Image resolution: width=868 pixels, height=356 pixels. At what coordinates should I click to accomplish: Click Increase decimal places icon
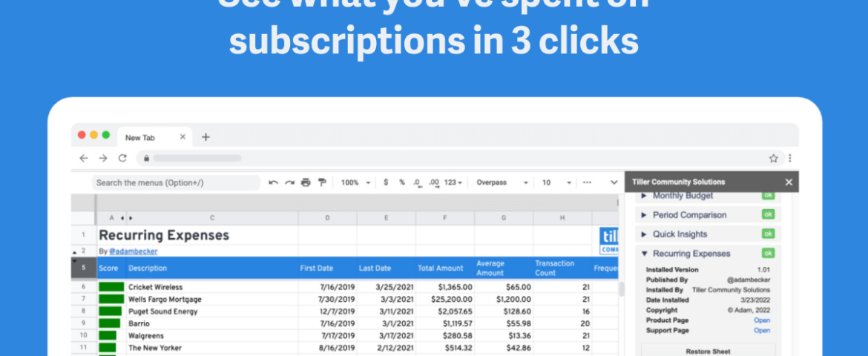(x=434, y=182)
